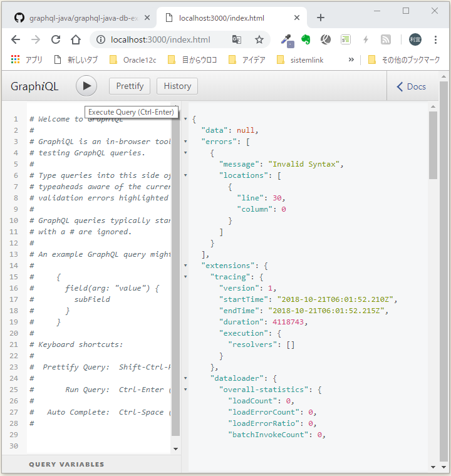The height and width of the screenshot is (476, 451).
Task: Click the "Invalid Syntax" message value
Action: (304, 164)
